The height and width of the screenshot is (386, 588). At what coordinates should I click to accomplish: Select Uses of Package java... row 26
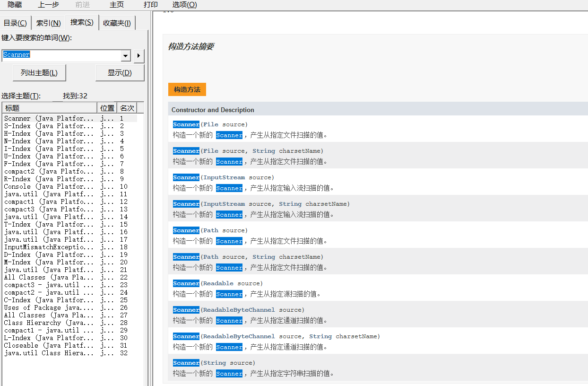[x=70, y=307]
